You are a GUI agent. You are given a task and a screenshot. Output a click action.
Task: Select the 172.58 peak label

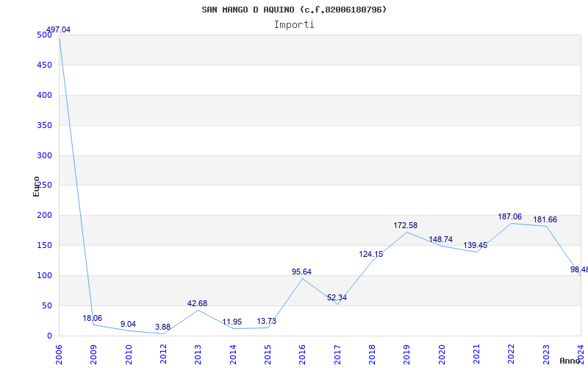click(x=406, y=225)
